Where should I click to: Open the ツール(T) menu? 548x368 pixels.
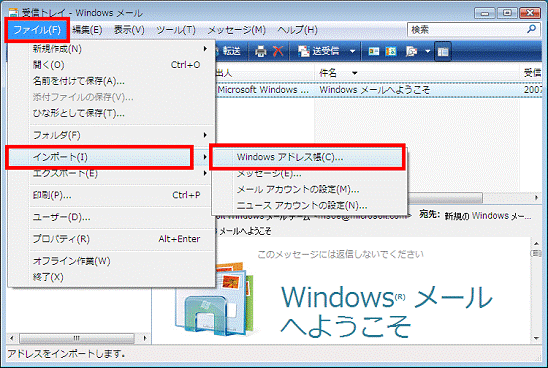coord(176,30)
